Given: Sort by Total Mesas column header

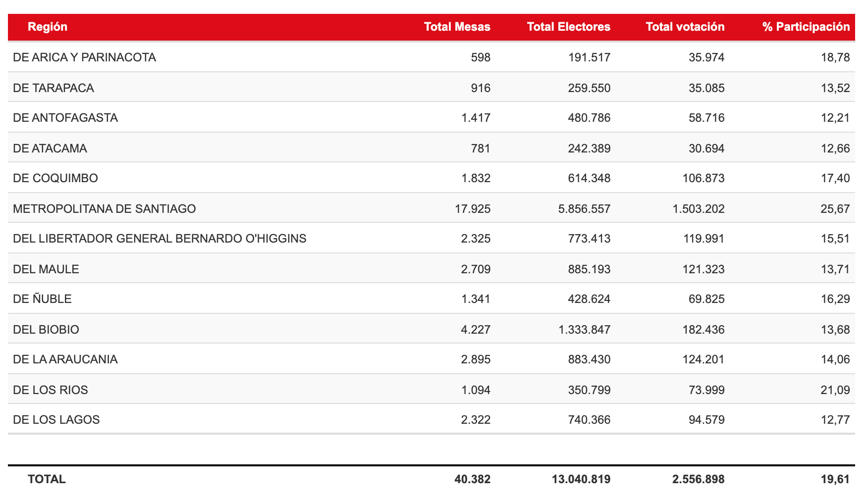Looking at the screenshot, I should [x=457, y=27].
